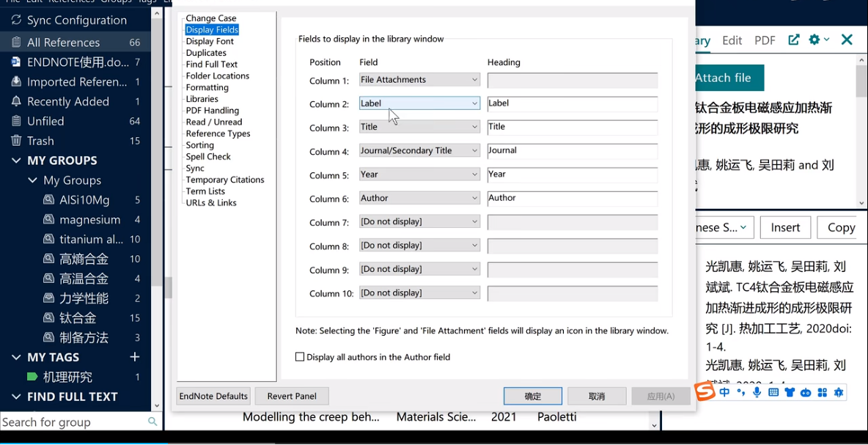The height and width of the screenshot is (445, 868).
Task: Switch to the Edit tab in reference panel
Action: click(732, 40)
